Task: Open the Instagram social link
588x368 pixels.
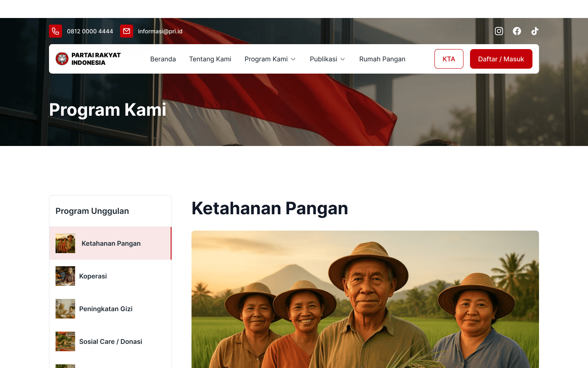Action: (499, 31)
